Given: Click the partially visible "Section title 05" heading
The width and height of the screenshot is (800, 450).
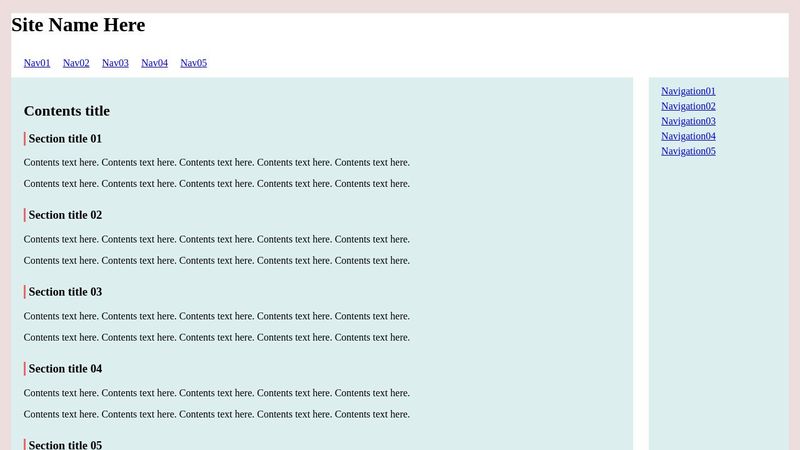Looking at the screenshot, I should coord(65,444).
